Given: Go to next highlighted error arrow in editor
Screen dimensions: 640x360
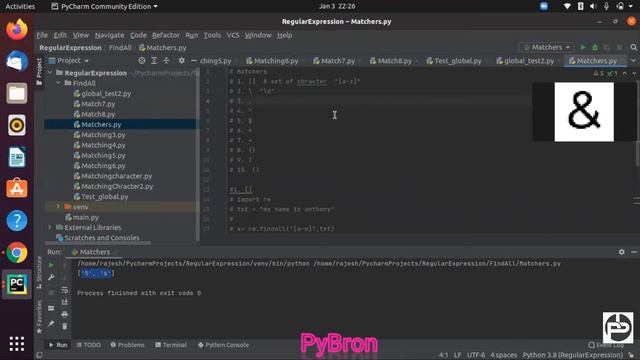Looking at the screenshot, I should pos(634,73).
